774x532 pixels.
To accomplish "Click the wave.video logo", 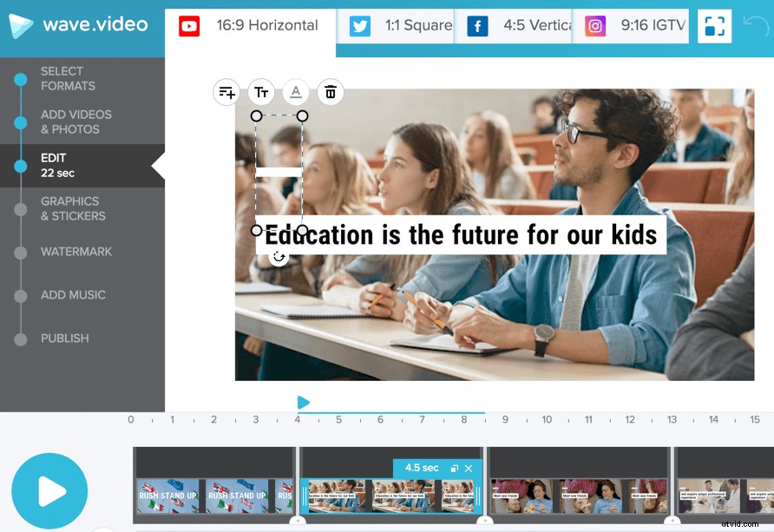I will (x=82, y=25).
